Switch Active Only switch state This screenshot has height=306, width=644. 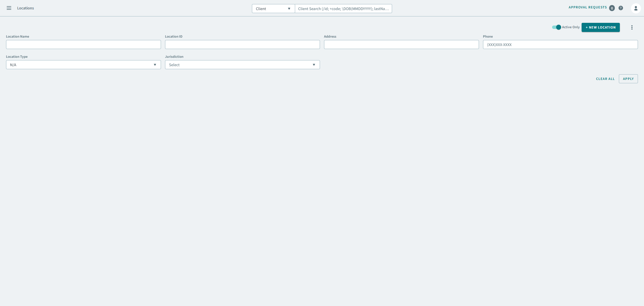click(556, 27)
